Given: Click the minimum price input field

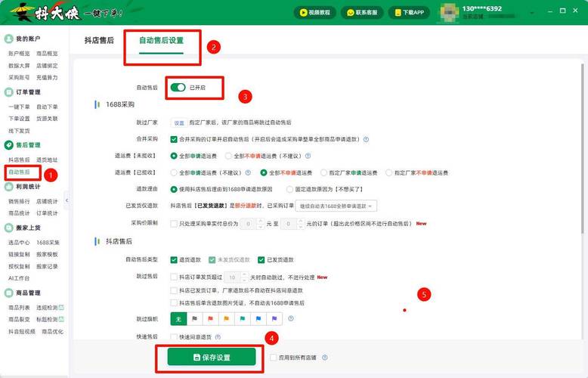Looking at the screenshot, I should click(x=248, y=224).
